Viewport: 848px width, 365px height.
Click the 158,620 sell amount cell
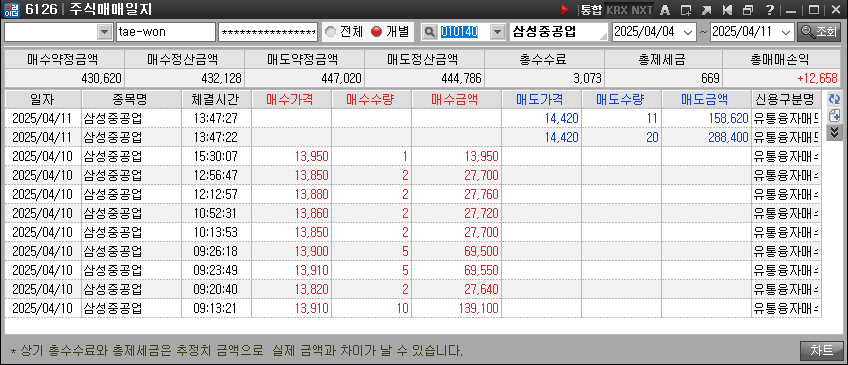coord(706,118)
